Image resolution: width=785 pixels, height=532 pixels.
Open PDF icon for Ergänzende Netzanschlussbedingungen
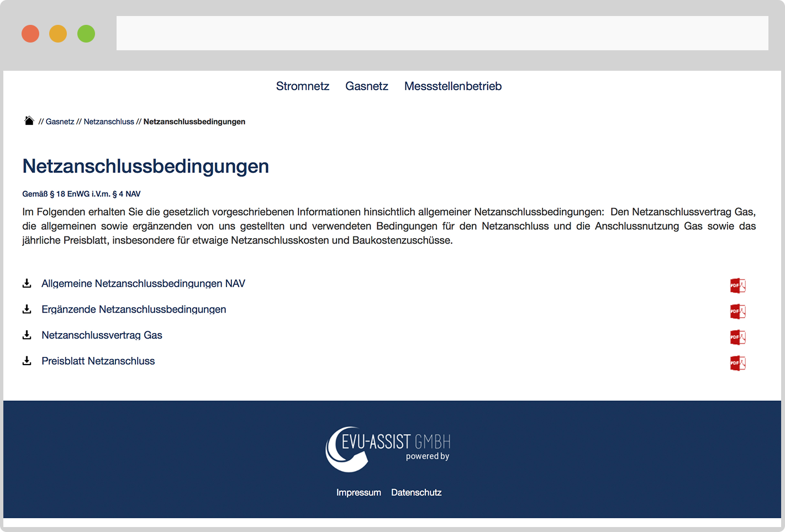(737, 312)
